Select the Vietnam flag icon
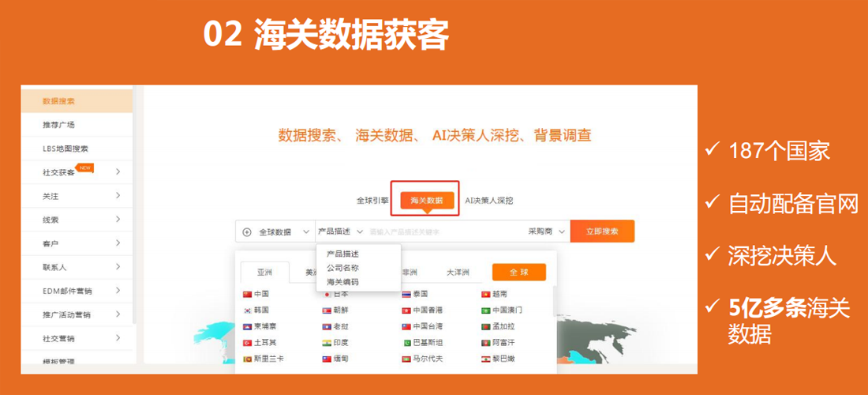 point(486,294)
